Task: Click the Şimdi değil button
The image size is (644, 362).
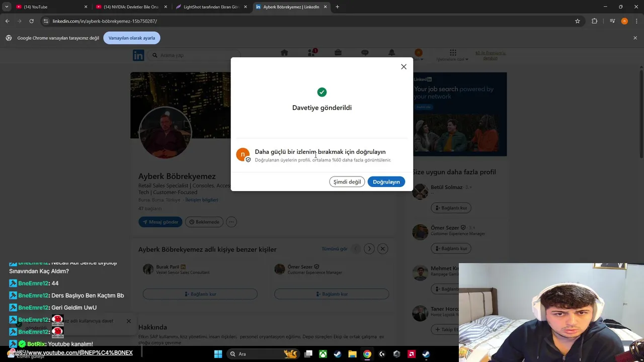Action: [x=347, y=182]
